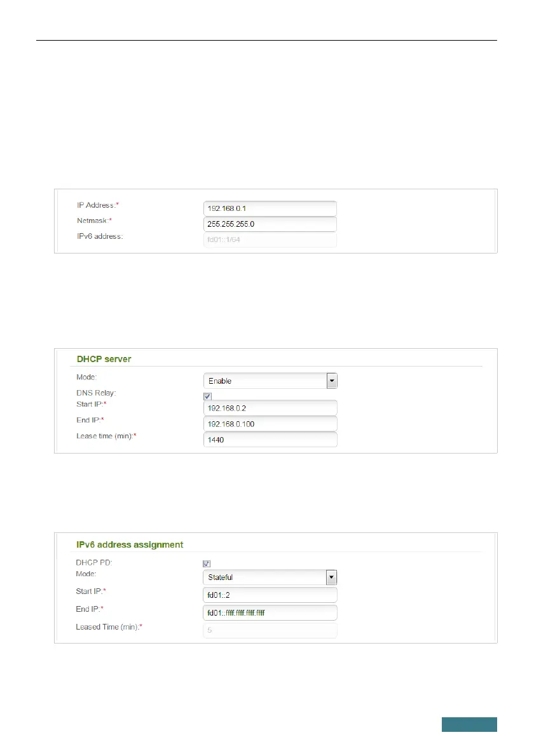Click the teal box at page bottom
This screenshot has height=756, width=534.
pos(470,724)
